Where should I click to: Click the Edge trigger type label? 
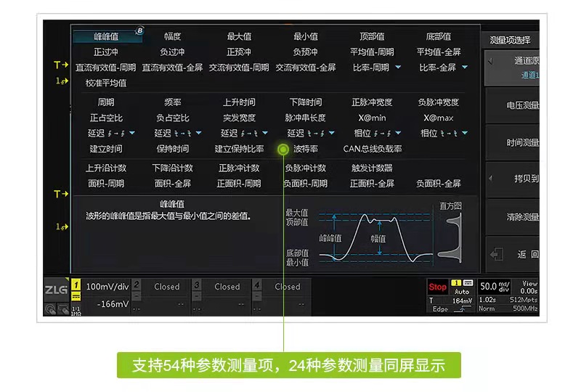(x=440, y=309)
